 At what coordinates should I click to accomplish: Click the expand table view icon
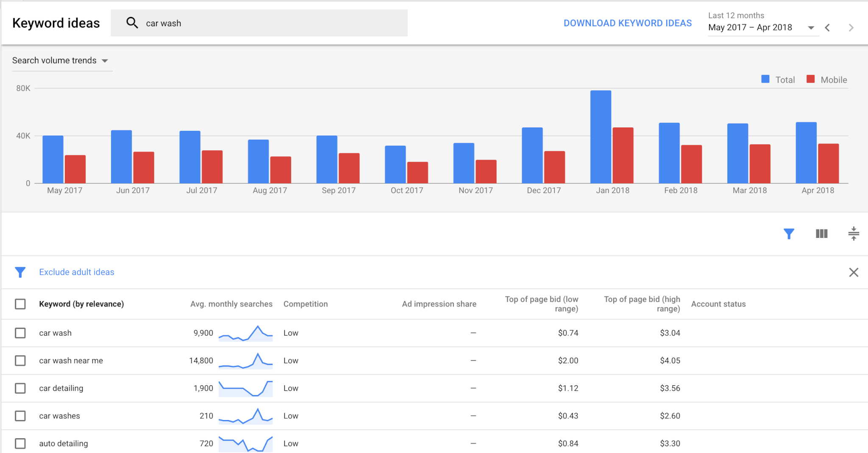(x=854, y=234)
